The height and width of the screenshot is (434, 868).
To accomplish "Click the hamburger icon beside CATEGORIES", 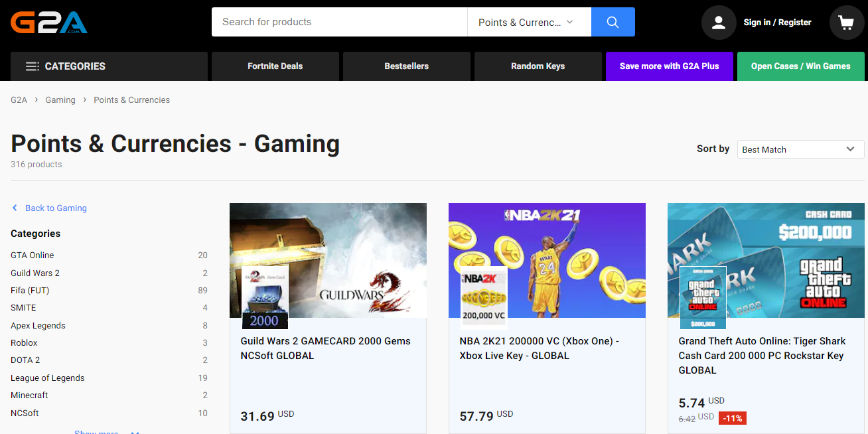I will pos(32,66).
